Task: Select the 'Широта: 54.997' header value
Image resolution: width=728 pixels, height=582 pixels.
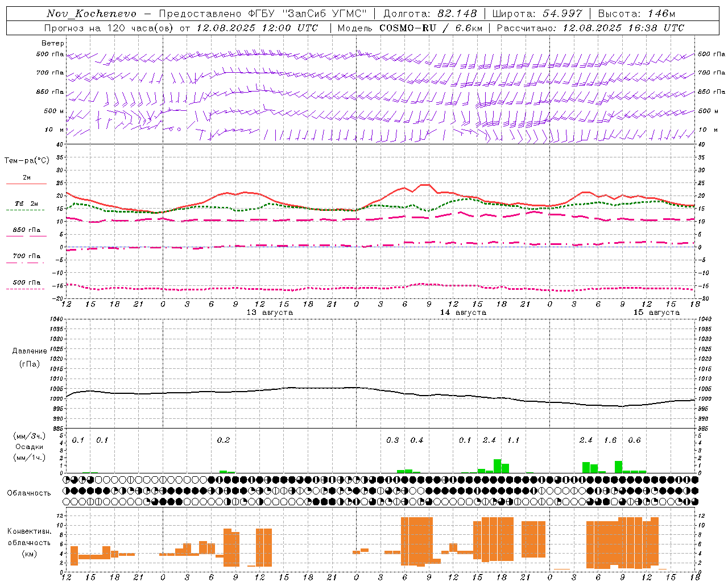Action: tap(537, 14)
